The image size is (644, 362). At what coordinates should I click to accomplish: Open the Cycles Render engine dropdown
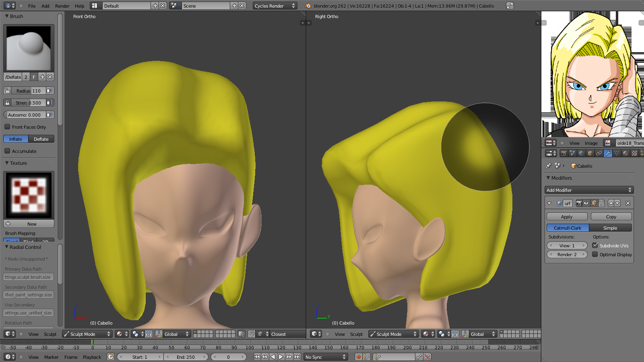pyautogui.click(x=275, y=6)
